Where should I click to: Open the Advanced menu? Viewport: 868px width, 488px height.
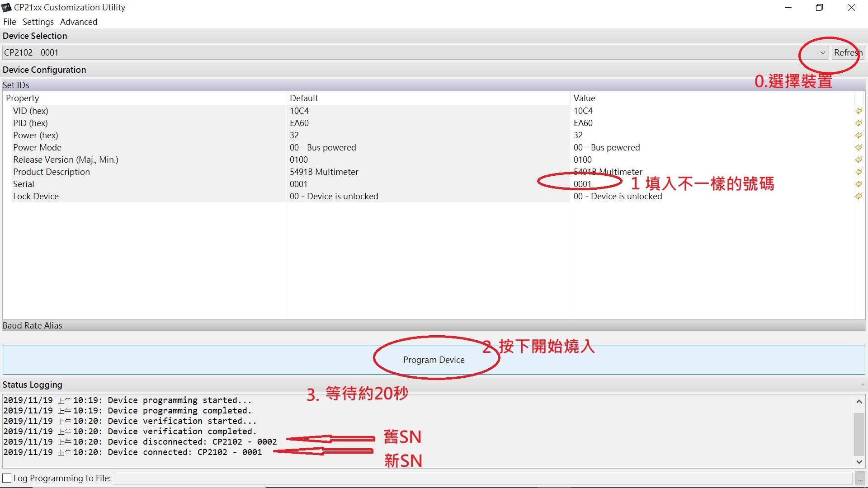coord(79,22)
